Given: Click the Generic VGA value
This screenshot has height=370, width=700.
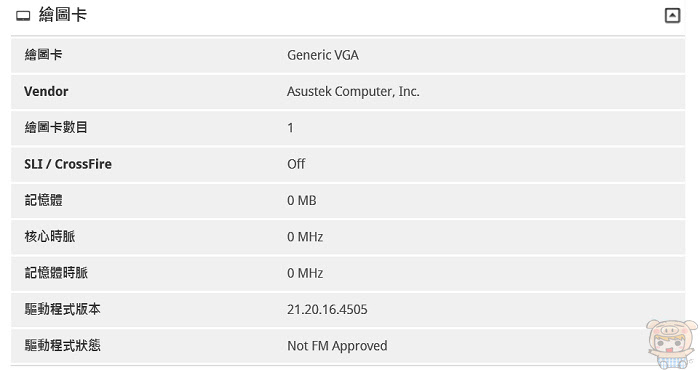Looking at the screenshot, I should tap(323, 55).
